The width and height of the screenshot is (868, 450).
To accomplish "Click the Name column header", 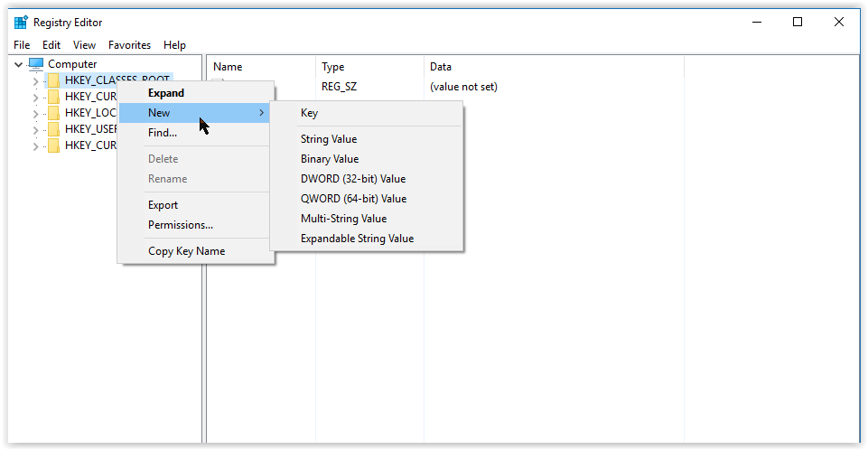I will click(x=261, y=67).
